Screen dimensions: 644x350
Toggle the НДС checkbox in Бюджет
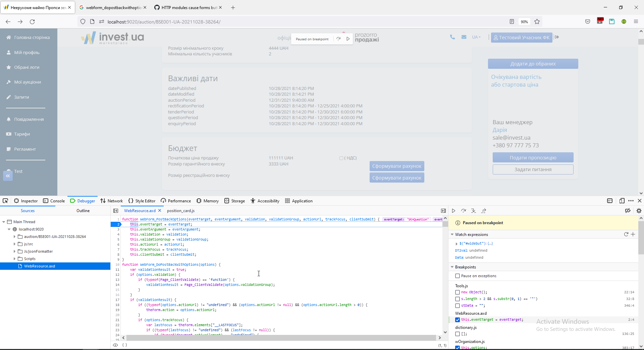[x=341, y=158]
